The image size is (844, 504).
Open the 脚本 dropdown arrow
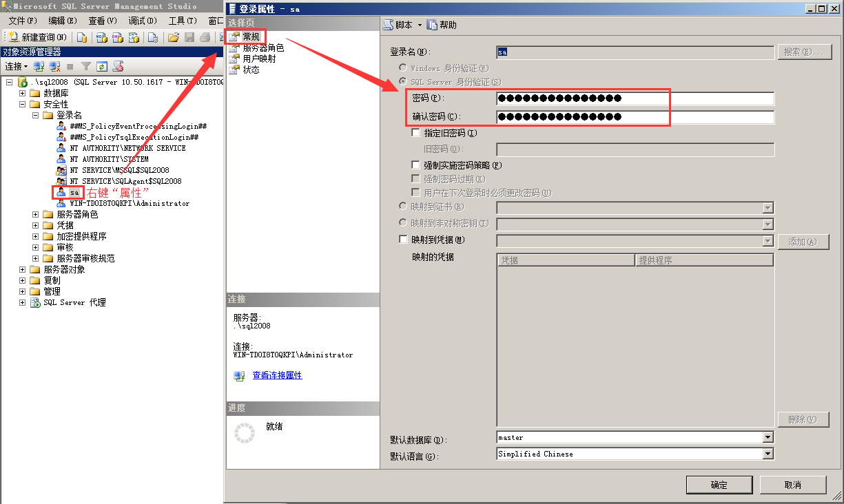(x=419, y=25)
